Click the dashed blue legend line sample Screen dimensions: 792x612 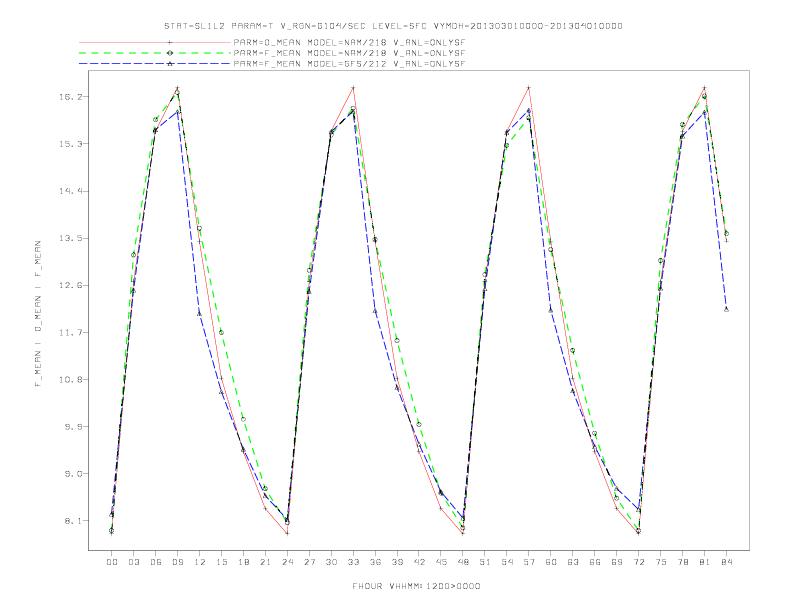click(155, 64)
